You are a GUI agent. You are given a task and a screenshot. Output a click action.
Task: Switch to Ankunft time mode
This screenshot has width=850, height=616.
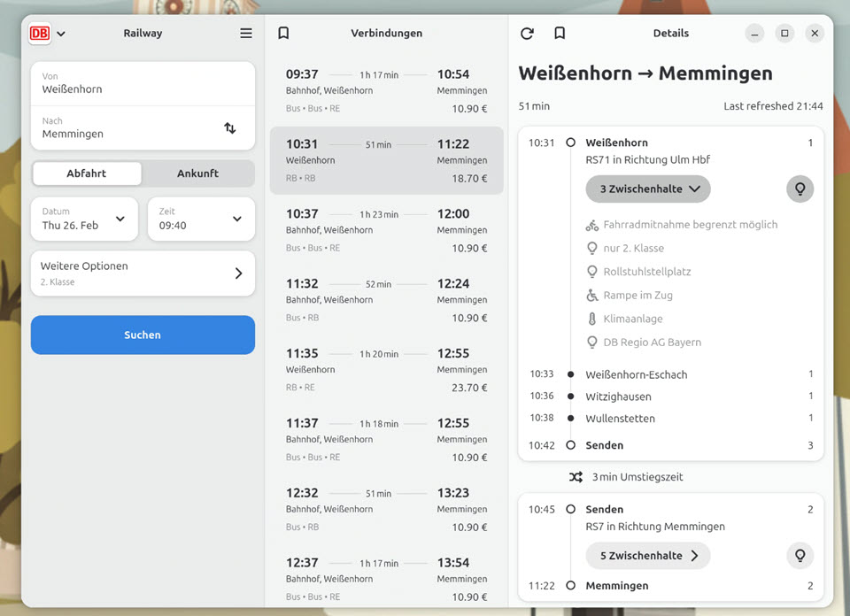tap(197, 173)
